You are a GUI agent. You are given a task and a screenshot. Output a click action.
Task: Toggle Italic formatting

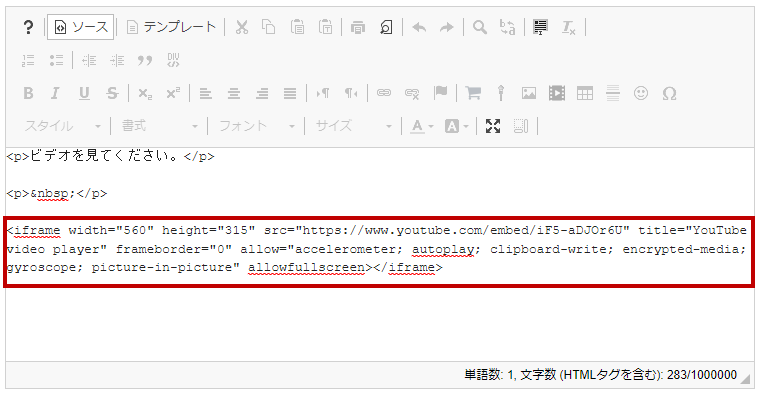point(56,93)
